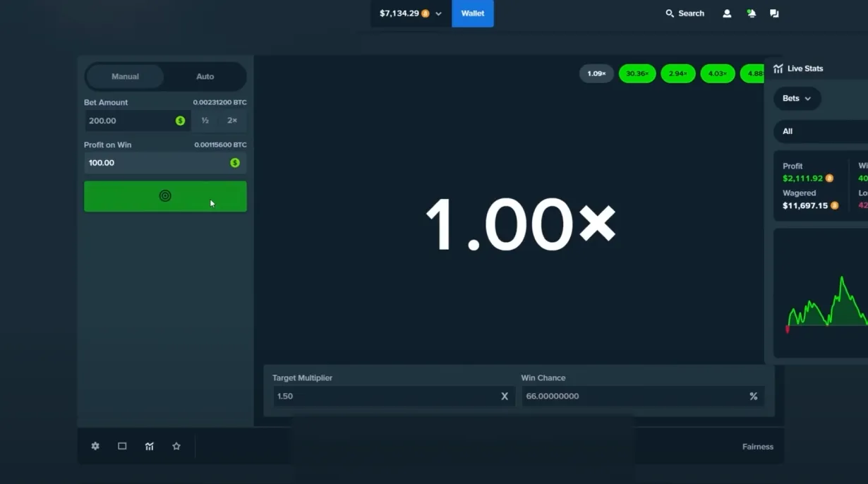The image size is (868, 484).
Task: Open the user profile icon
Action: coord(727,13)
